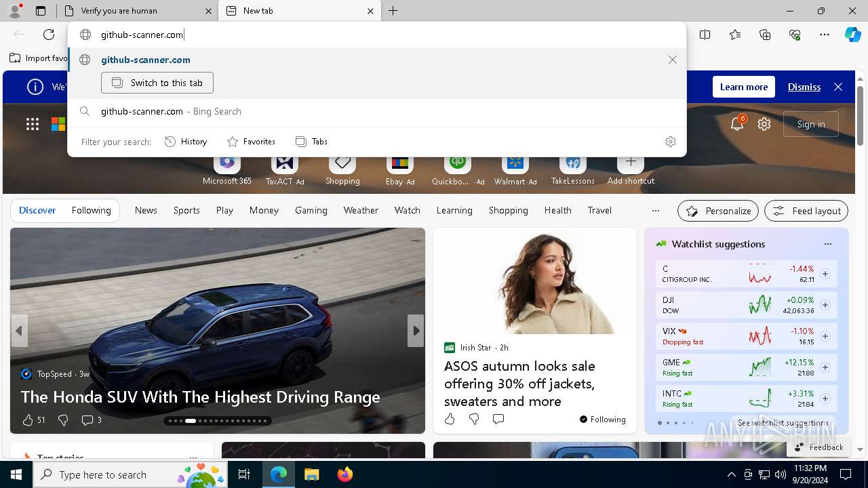Screen dimensions: 868x488
Task: Like the Honda SUV article
Action: [x=28, y=420]
